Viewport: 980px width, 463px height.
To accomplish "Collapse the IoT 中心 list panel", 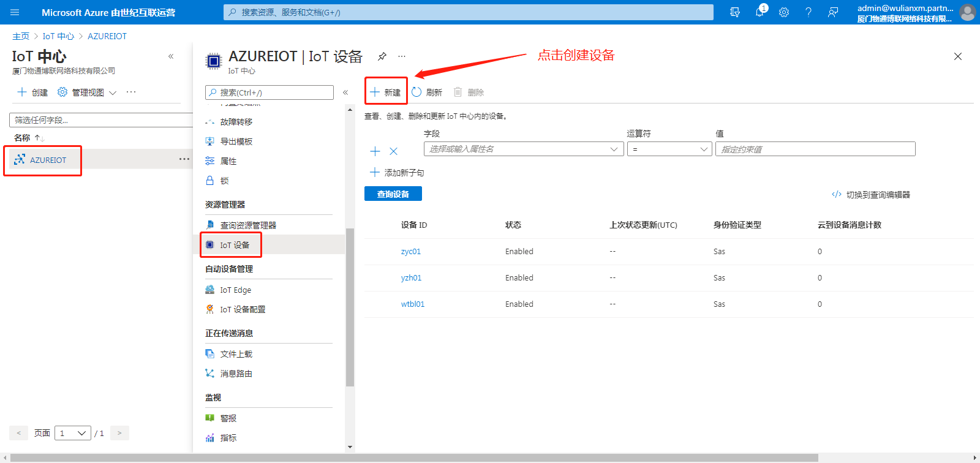I will 171,56.
